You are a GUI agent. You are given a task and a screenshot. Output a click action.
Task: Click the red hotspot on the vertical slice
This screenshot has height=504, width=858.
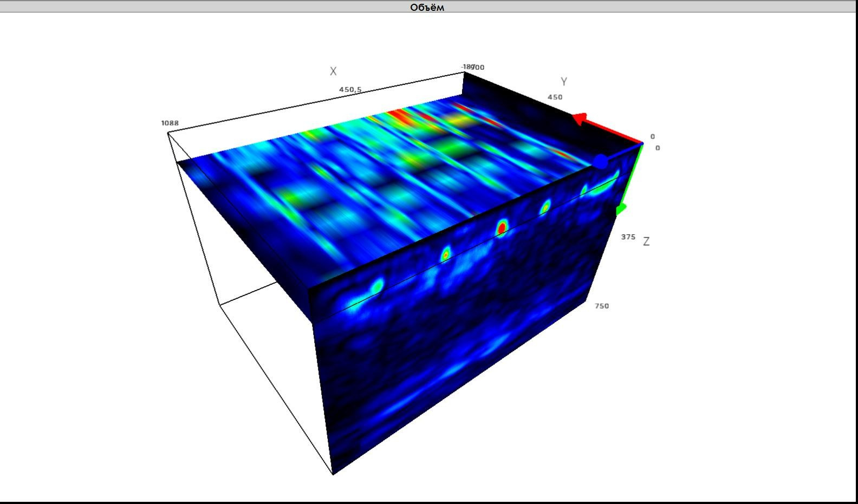[502, 228]
